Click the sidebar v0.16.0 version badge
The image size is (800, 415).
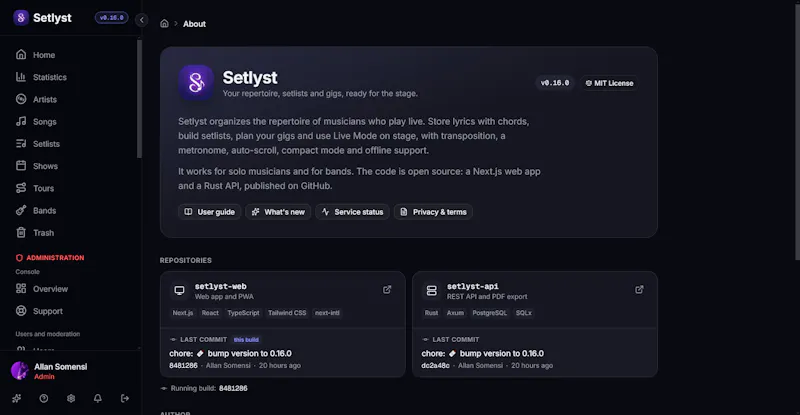tap(112, 18)
